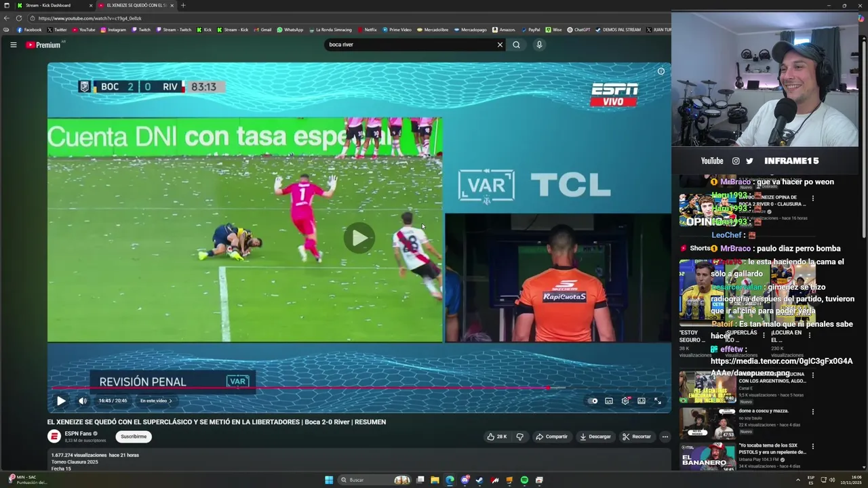
Task: Open the Windows Start menu
Action: [x=329, y=480]
